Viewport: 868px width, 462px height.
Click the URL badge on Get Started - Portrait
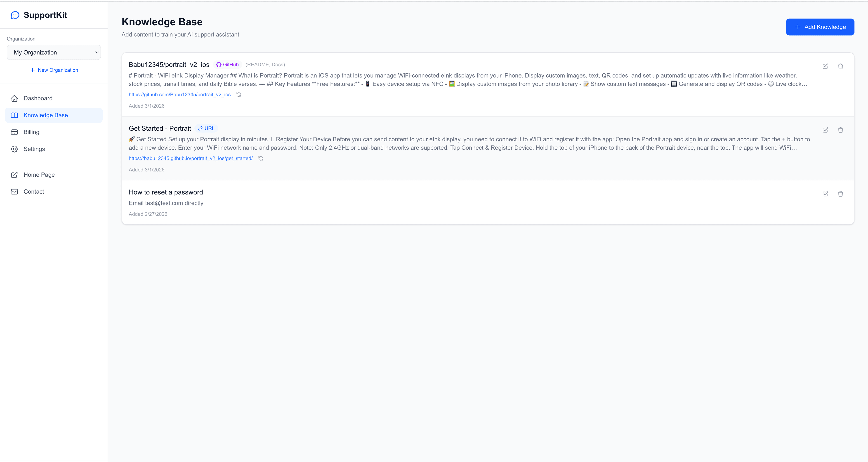point(206,128)
